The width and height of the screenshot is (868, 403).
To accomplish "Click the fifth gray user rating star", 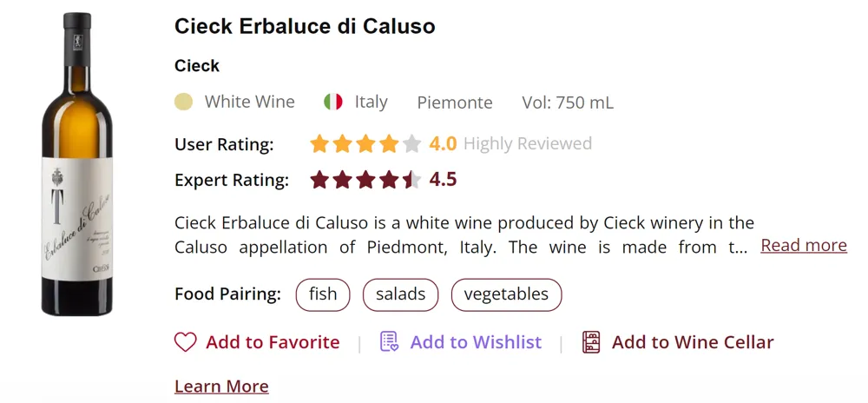I will (x=411, y=144).
